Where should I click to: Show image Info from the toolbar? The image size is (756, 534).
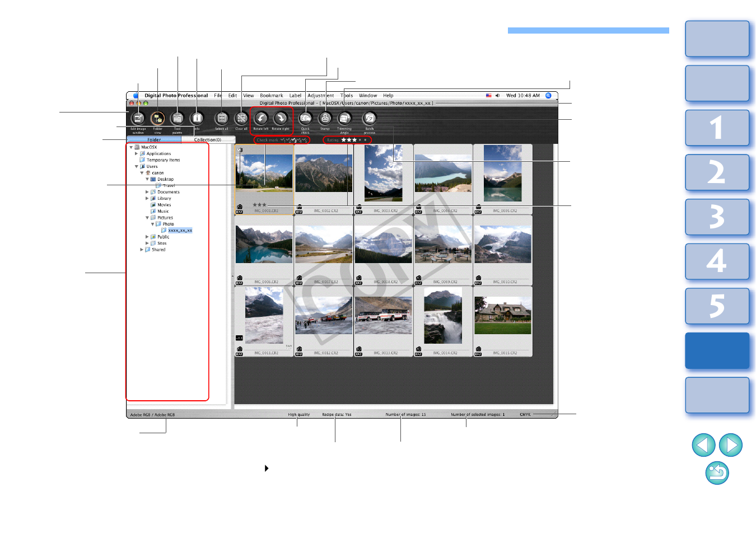click(x=197, y=119)
